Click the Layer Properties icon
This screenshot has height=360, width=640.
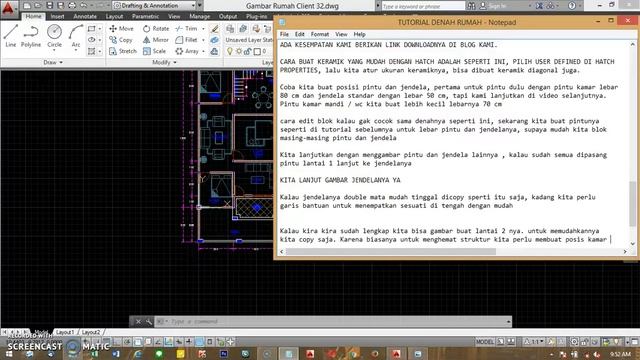[230, 29]
